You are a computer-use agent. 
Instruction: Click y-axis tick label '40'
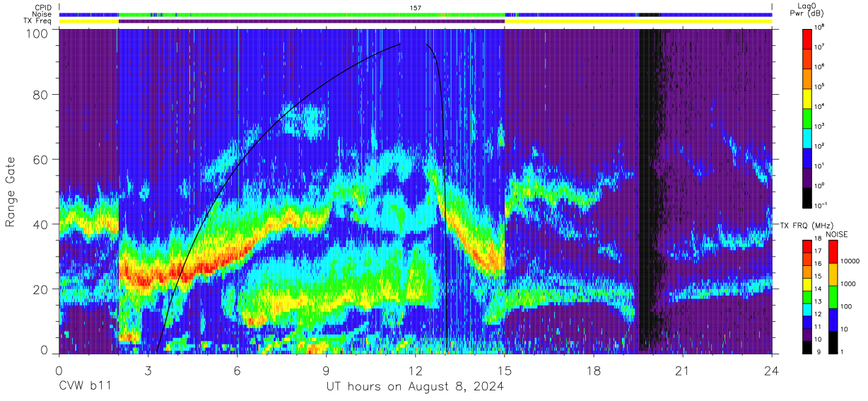pyautogui.click(x=41, y=224)
